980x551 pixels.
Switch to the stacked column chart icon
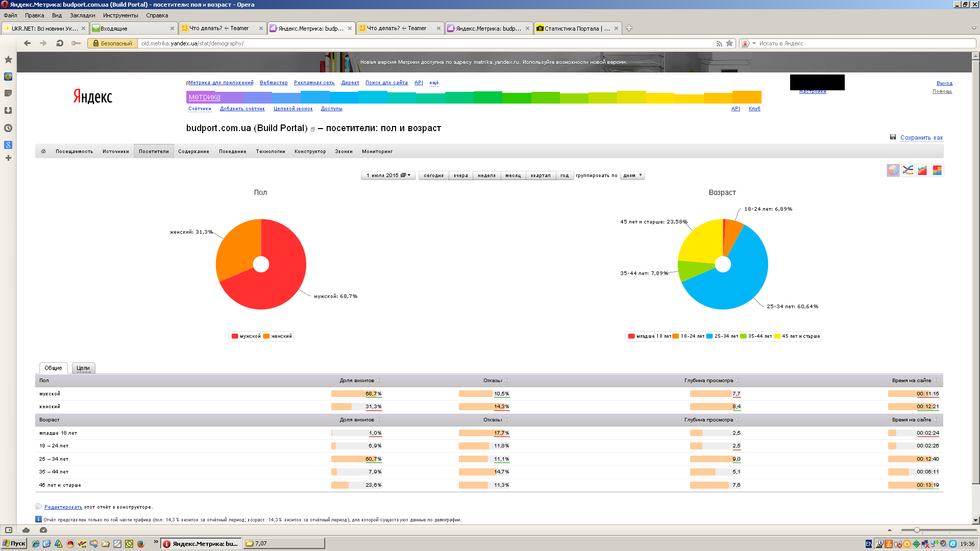pyautogui.click(x=937, y=170)
